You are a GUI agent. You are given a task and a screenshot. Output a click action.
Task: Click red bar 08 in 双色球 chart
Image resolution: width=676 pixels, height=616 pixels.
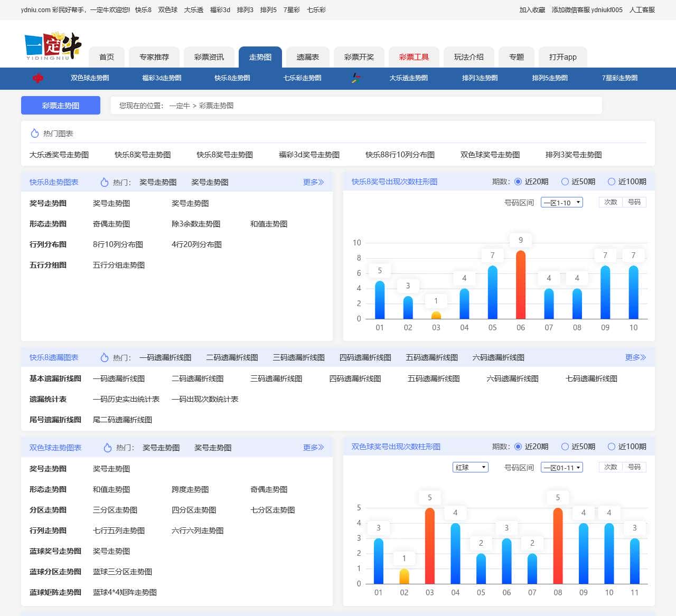click(558, 546)
